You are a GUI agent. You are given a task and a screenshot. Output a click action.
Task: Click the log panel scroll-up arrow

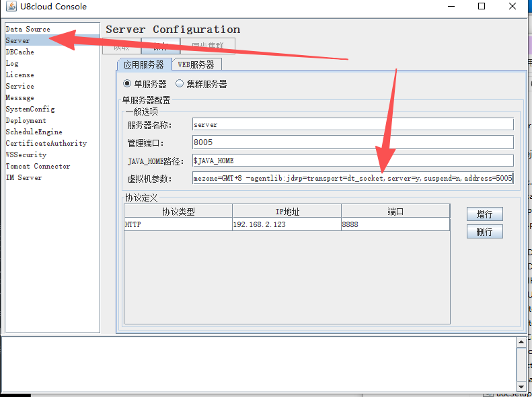point(520,343)
